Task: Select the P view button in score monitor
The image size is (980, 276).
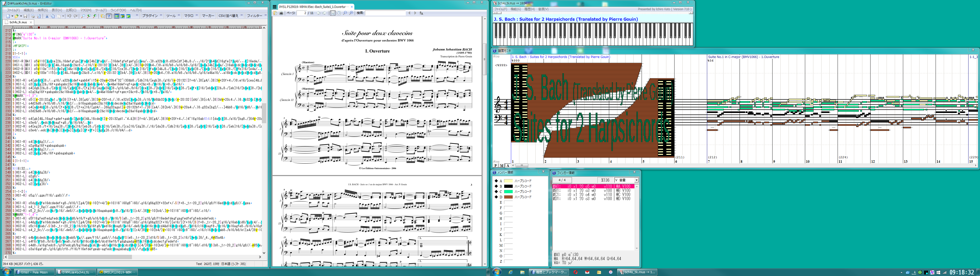Action: click(495, 165)
